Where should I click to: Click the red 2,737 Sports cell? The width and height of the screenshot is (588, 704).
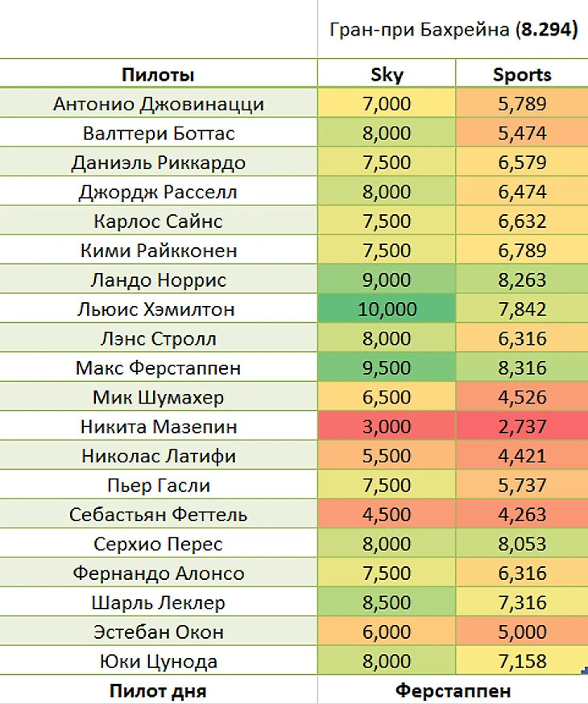coord(522,426)
